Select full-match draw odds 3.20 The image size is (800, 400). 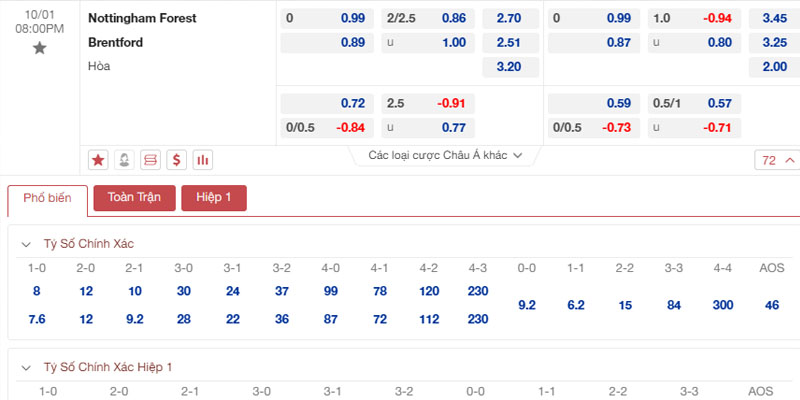[x=510, y=67]
